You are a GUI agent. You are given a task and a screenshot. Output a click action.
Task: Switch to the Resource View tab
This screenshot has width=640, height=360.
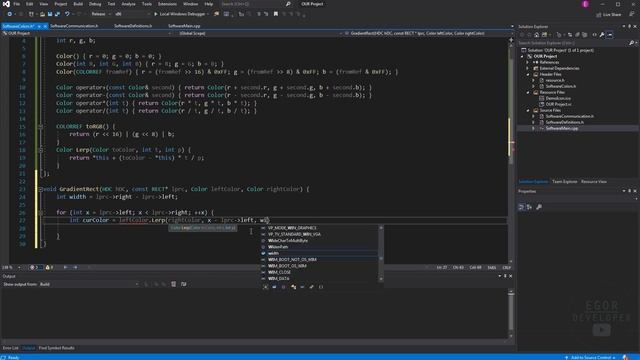594,182
